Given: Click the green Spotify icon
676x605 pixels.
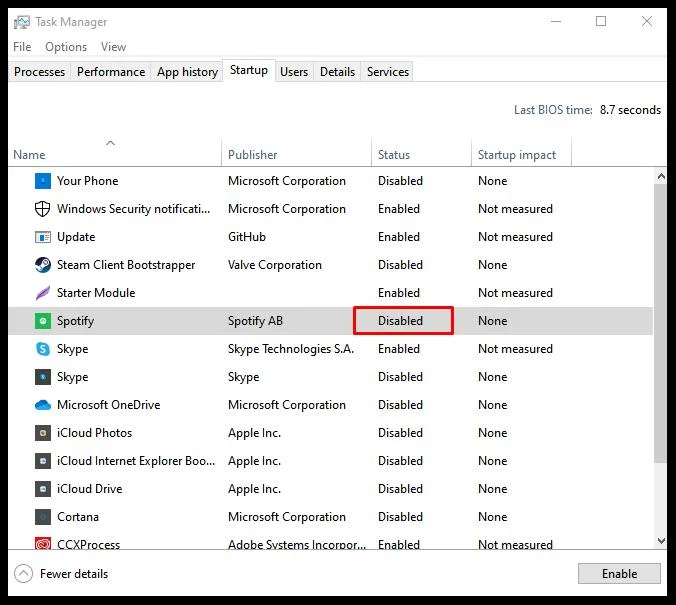Looking at the screenshot, I should pyautogui.click(x=43, y=321).
